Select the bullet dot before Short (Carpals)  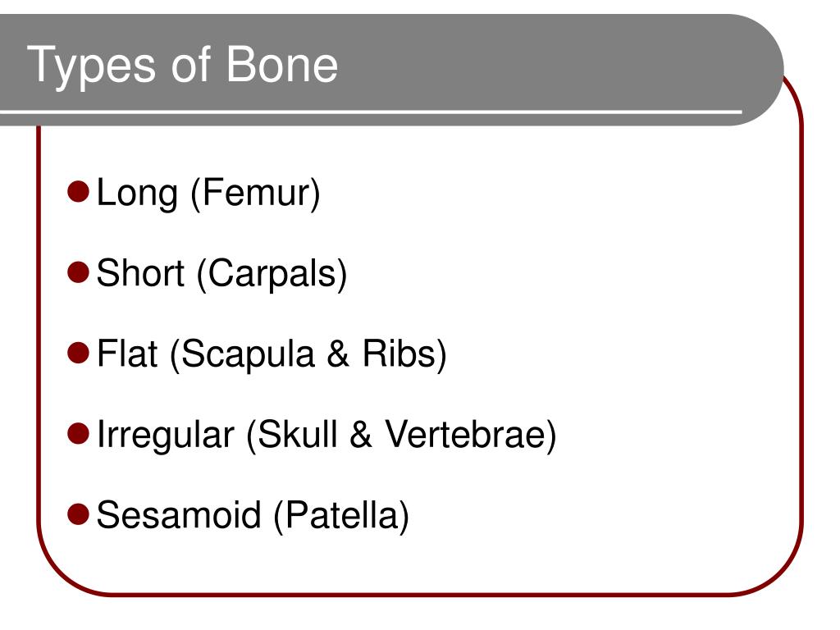(78, 272)
